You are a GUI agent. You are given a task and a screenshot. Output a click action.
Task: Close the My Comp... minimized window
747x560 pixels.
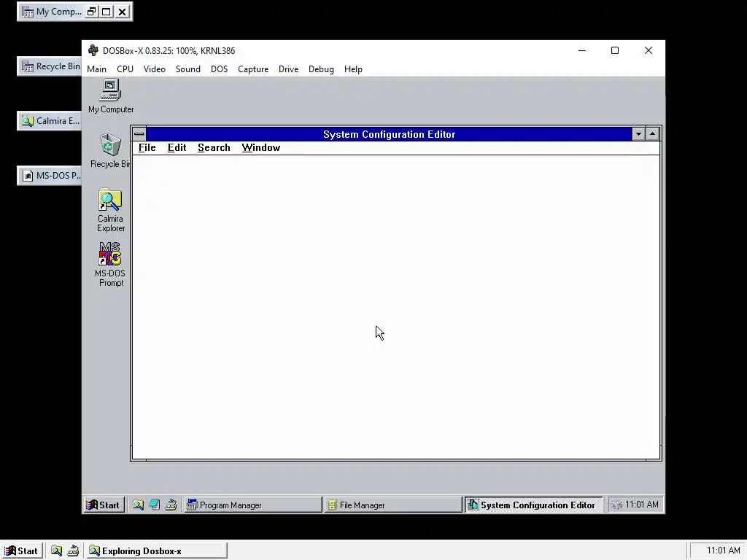123,12
